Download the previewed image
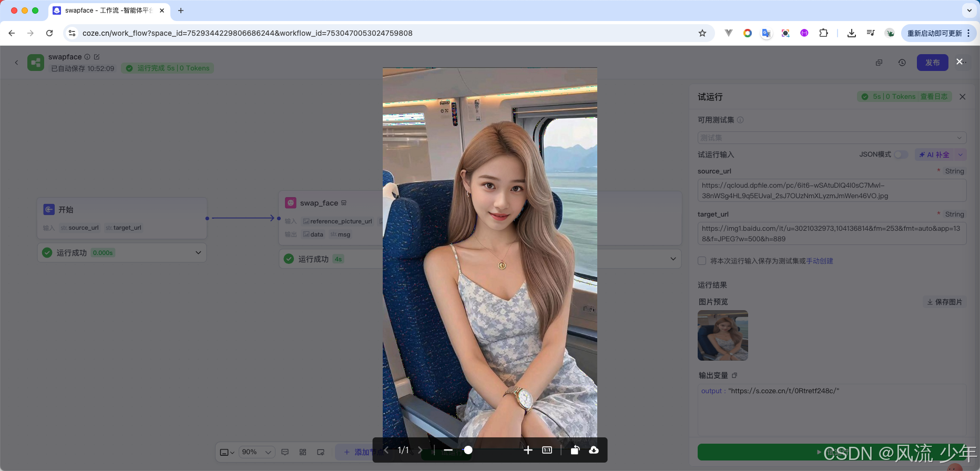The width and height of the screenshot is (980, 471). click(594, 450)
